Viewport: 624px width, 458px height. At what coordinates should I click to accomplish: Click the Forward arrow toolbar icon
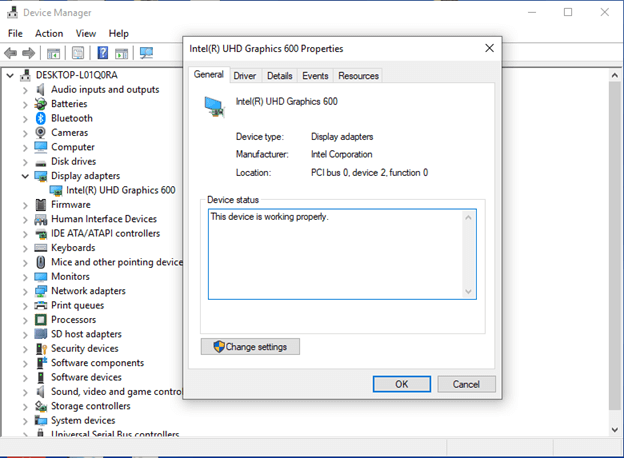[28, 53]
